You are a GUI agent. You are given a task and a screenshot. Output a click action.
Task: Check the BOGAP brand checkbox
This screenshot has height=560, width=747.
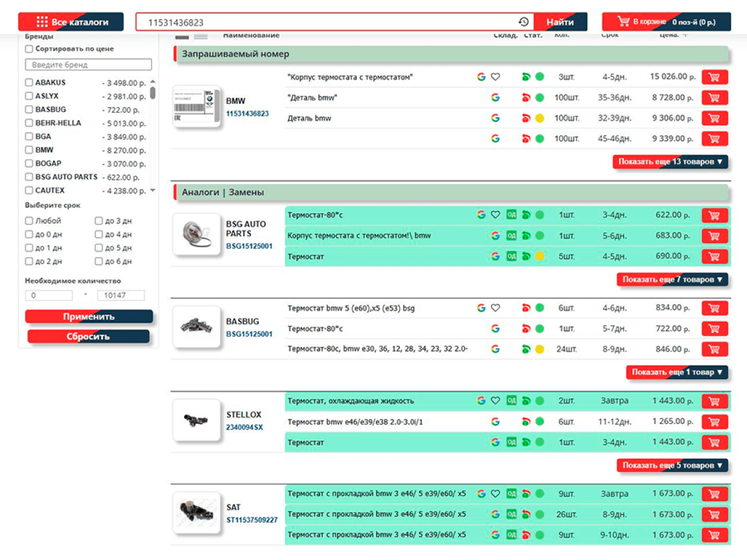29,163
